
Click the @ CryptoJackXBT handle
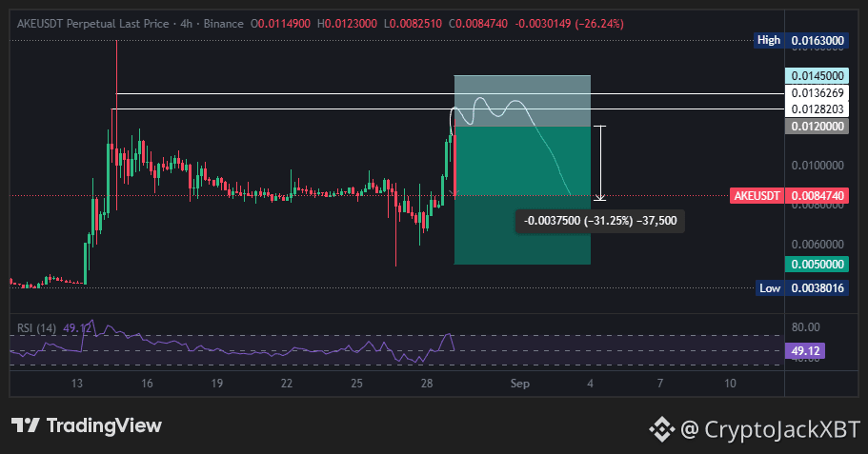click(770, 429)
